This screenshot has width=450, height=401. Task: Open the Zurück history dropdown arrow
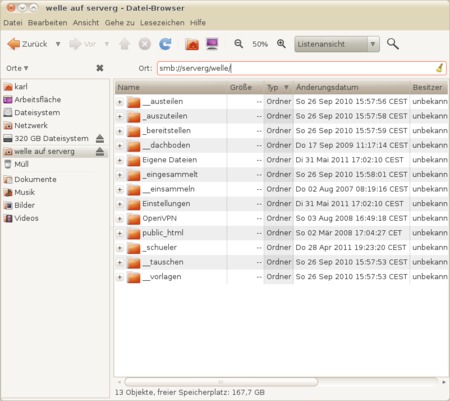[58, 44]
